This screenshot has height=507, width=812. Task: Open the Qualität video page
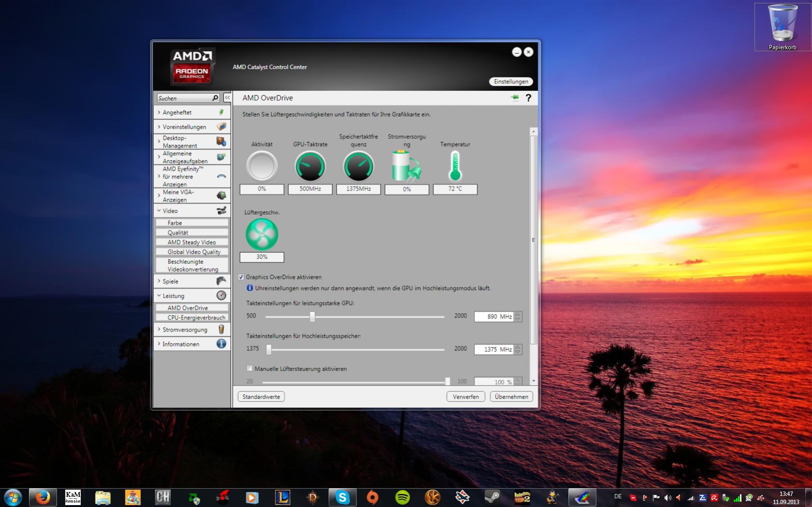(192, 232)
